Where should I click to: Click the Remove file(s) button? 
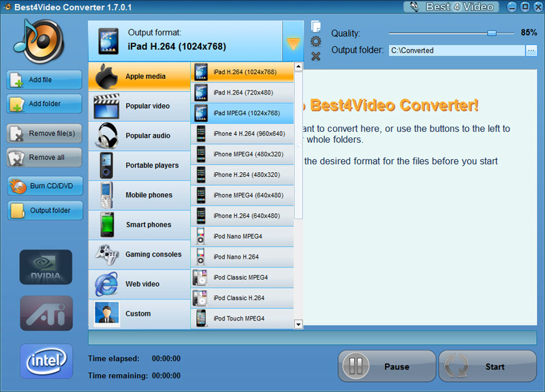pos(44,133)
